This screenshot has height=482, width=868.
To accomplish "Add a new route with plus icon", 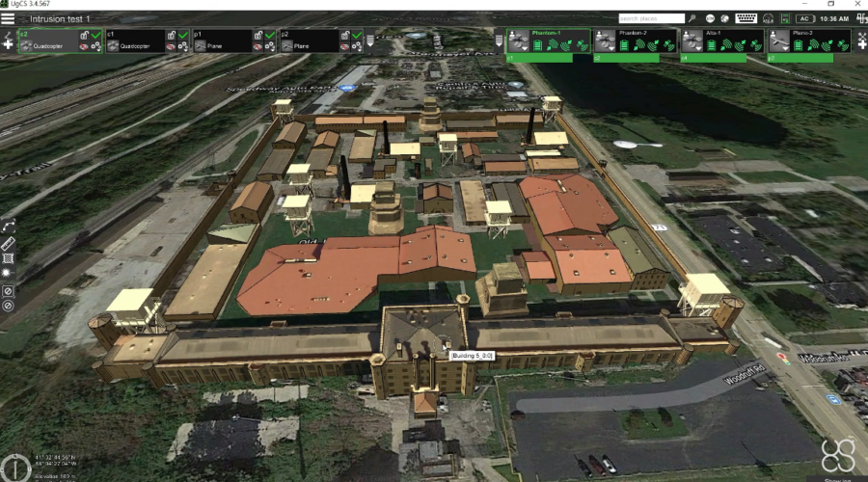I will pos(8,44).
